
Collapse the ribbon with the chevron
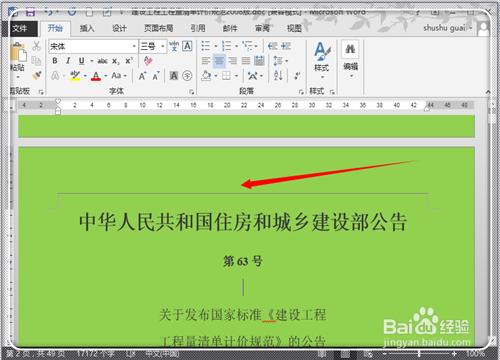pyautogui.click(x=488, y=92)
